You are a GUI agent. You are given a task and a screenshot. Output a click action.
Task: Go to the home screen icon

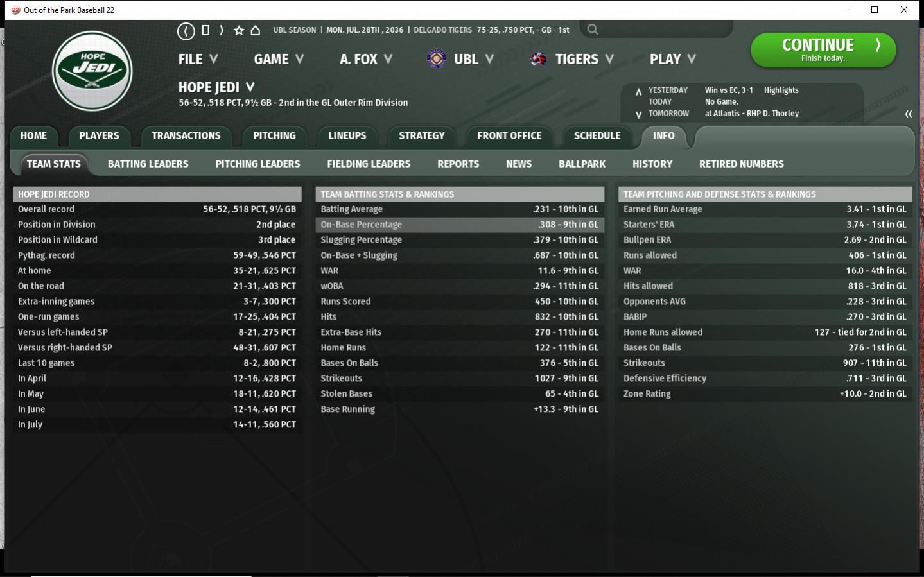tap(256, 30)
